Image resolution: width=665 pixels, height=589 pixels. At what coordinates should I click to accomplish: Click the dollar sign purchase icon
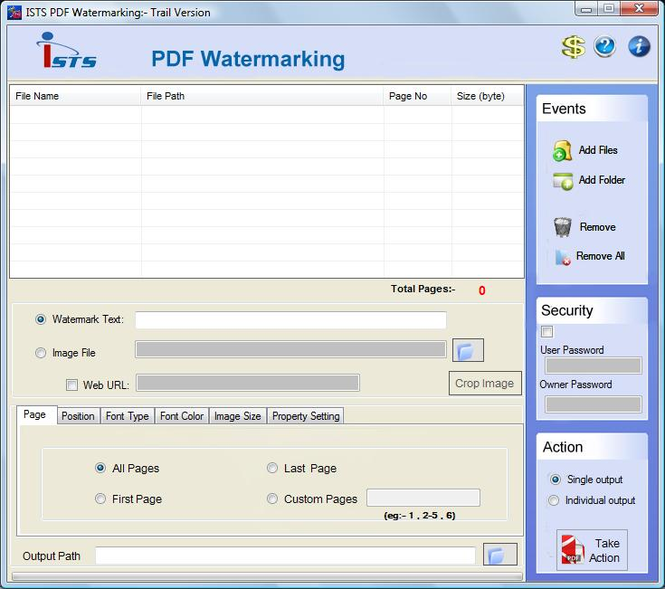(x=573, y=47)
